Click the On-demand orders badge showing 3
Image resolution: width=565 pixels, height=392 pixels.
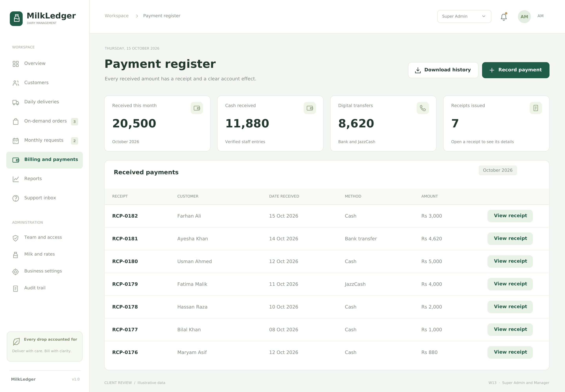click(x=75, y=122)
